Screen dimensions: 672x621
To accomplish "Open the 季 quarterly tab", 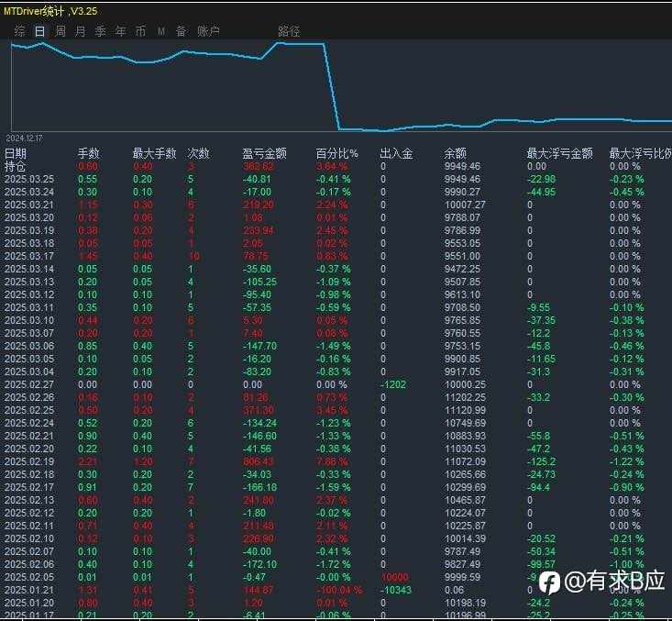I will (100, 31).
